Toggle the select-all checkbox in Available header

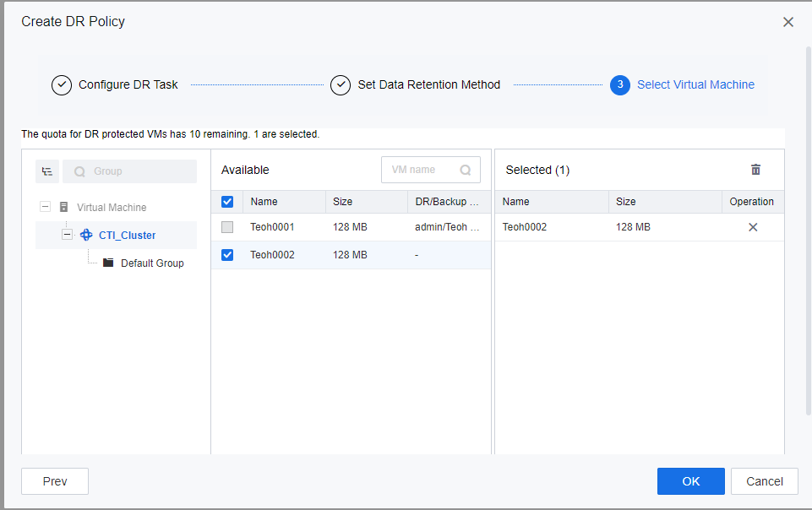point(227,202)
